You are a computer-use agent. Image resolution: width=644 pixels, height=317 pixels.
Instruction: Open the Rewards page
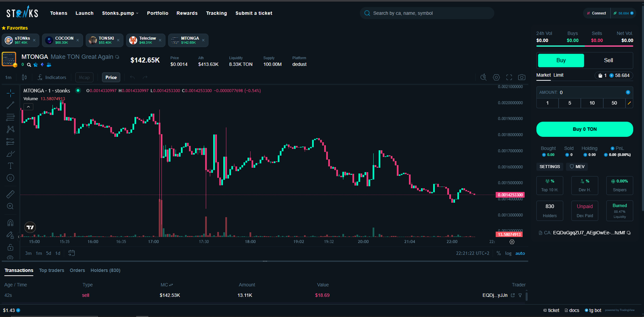pyautogui.click(x=187, y=13)
